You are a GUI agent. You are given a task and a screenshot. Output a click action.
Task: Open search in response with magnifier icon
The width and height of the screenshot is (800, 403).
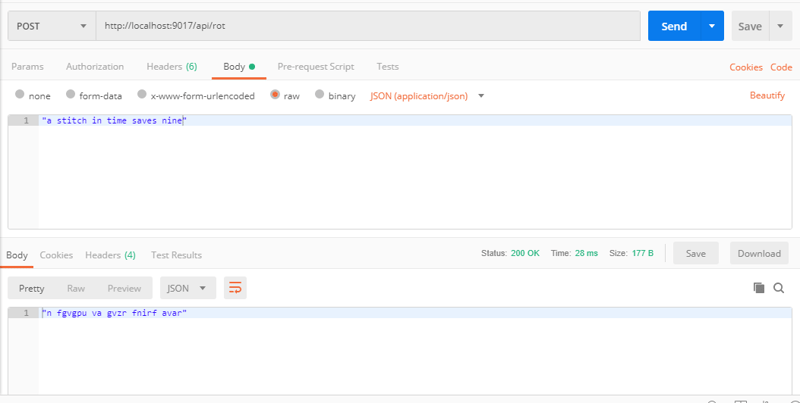[x=779, y=288]
